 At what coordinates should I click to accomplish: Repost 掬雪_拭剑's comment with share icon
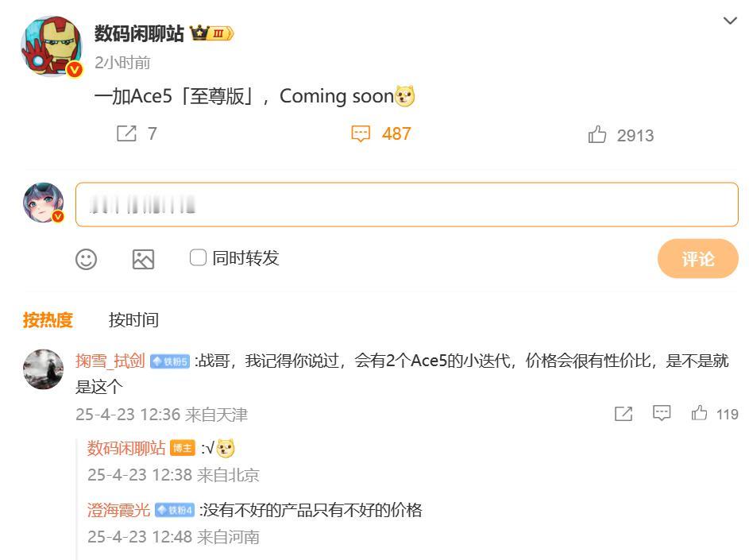624,413
